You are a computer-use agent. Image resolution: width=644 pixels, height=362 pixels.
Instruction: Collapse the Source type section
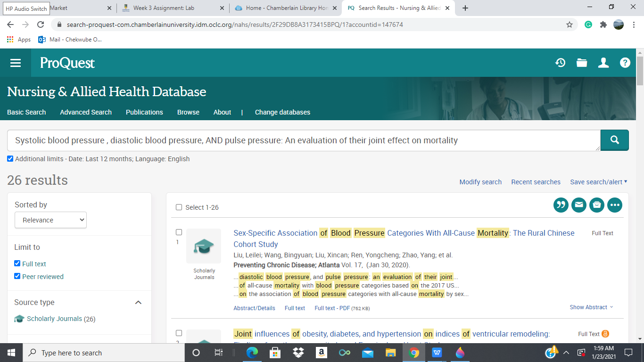(x=138, y=303)
